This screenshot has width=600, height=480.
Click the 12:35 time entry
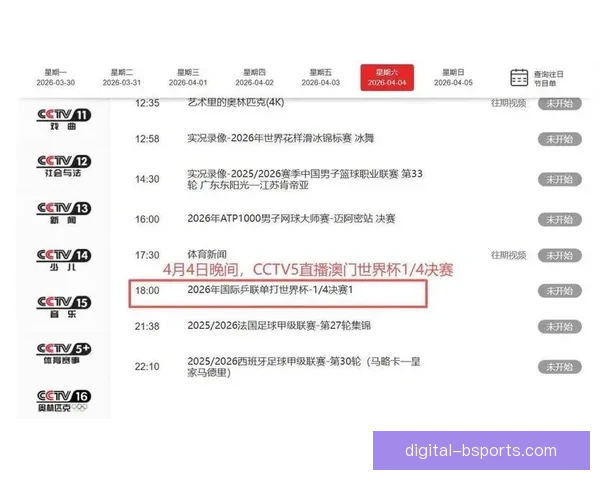147,103
